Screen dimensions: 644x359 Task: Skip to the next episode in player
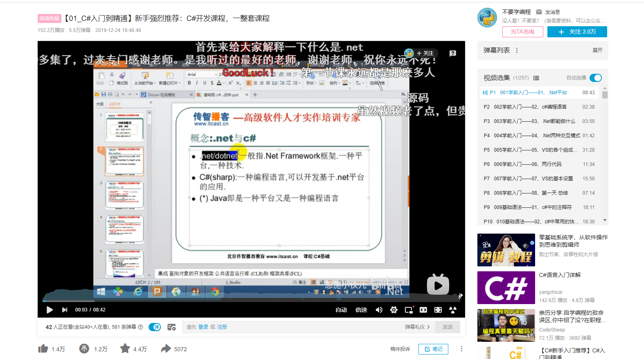pyautogui.click(x=64, y=310)
